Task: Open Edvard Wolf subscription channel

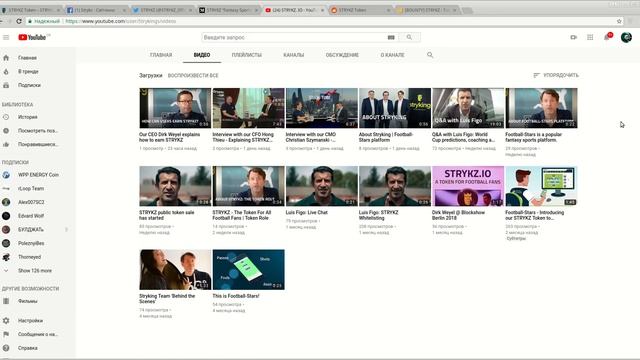Action: coord(31,216)
